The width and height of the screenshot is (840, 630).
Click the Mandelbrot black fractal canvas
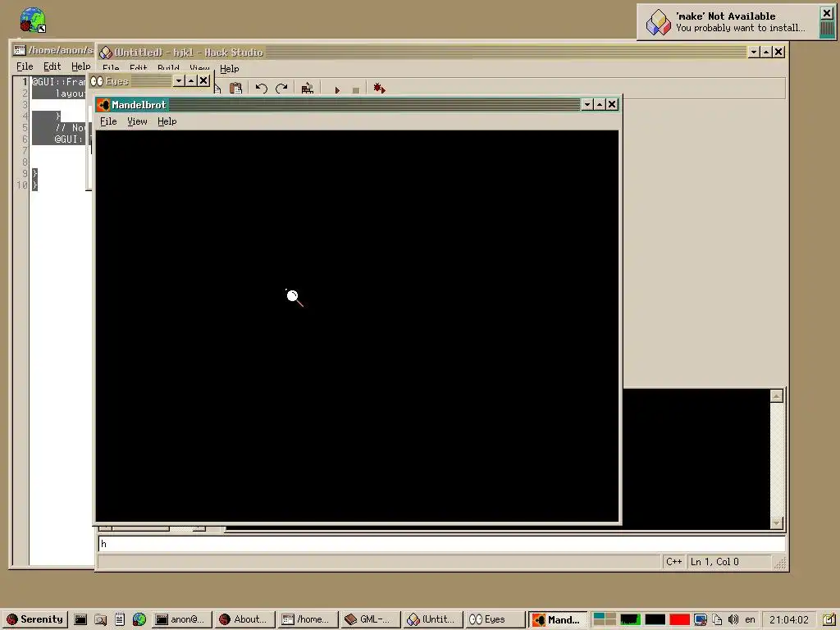pos(358,326)
